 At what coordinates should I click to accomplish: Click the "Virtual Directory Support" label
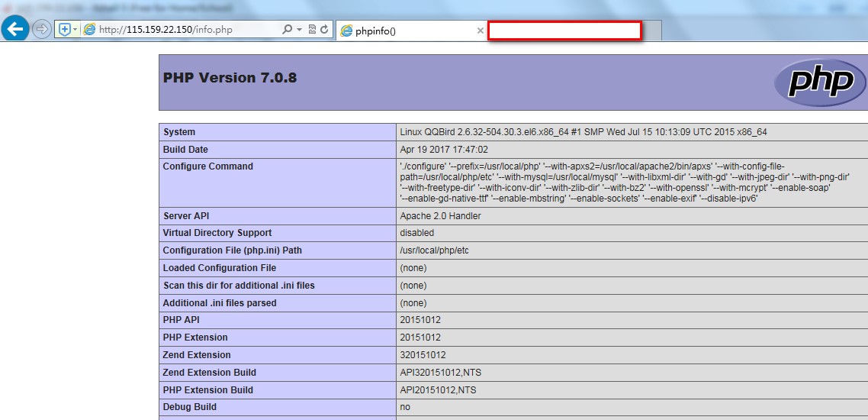(x=217, y=233)
